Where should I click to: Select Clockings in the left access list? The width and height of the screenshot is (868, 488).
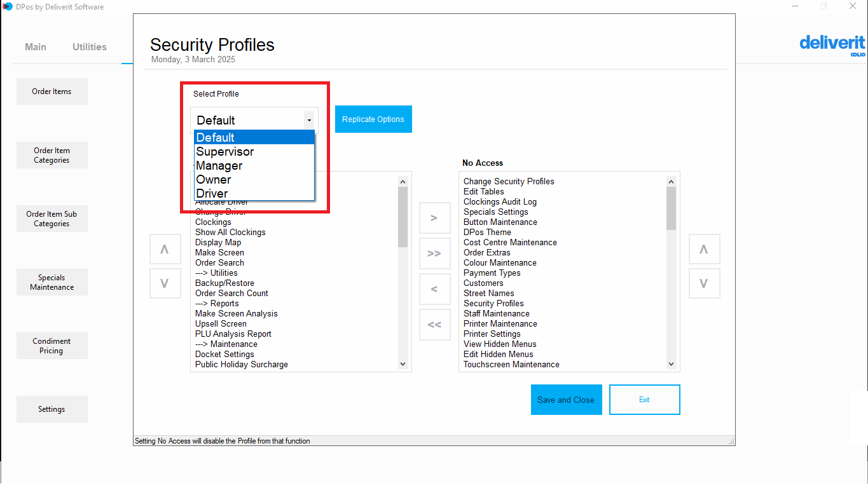tap(213, 222)
